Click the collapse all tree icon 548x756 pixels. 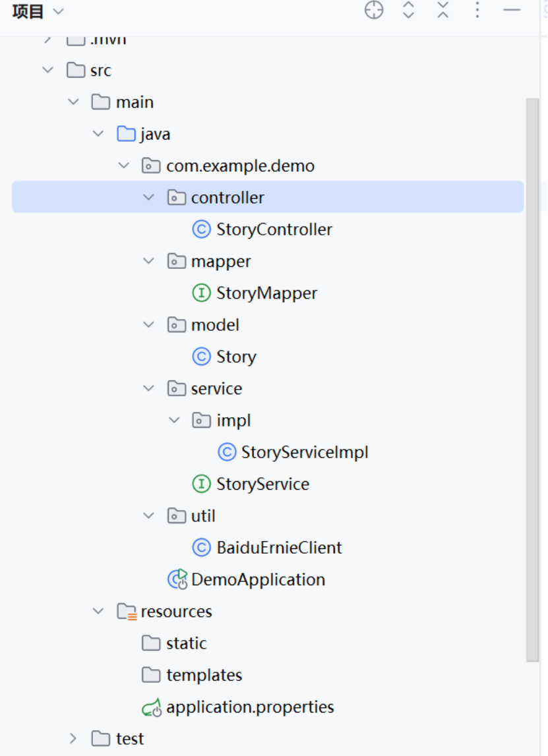pyautogui.click(x=442, y=11)
